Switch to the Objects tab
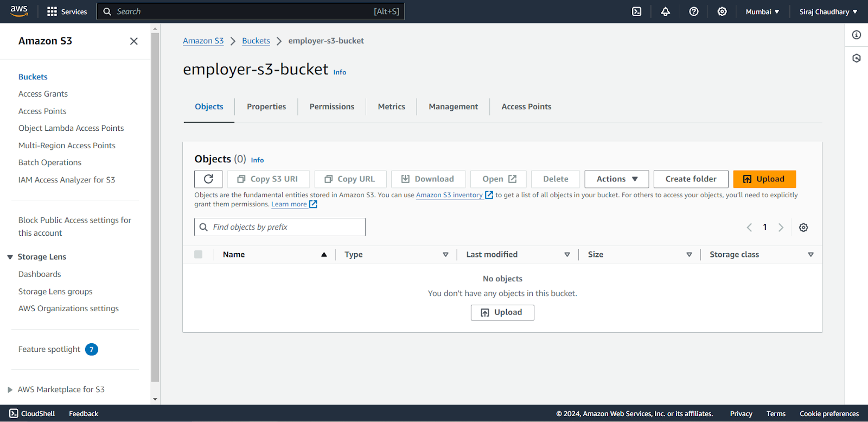 click(209, 107)
